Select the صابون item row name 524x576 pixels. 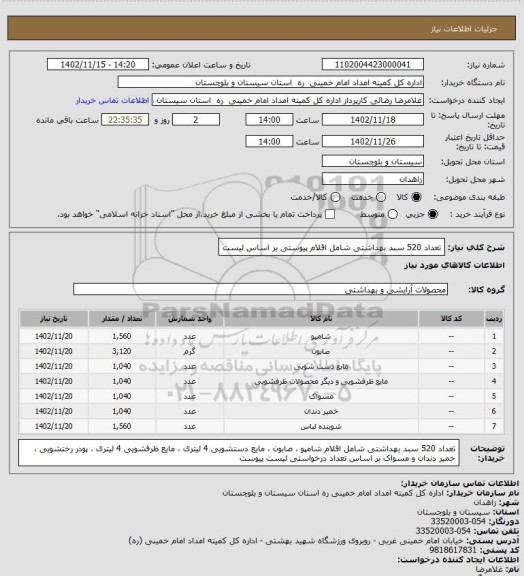(x=321, y=352)
